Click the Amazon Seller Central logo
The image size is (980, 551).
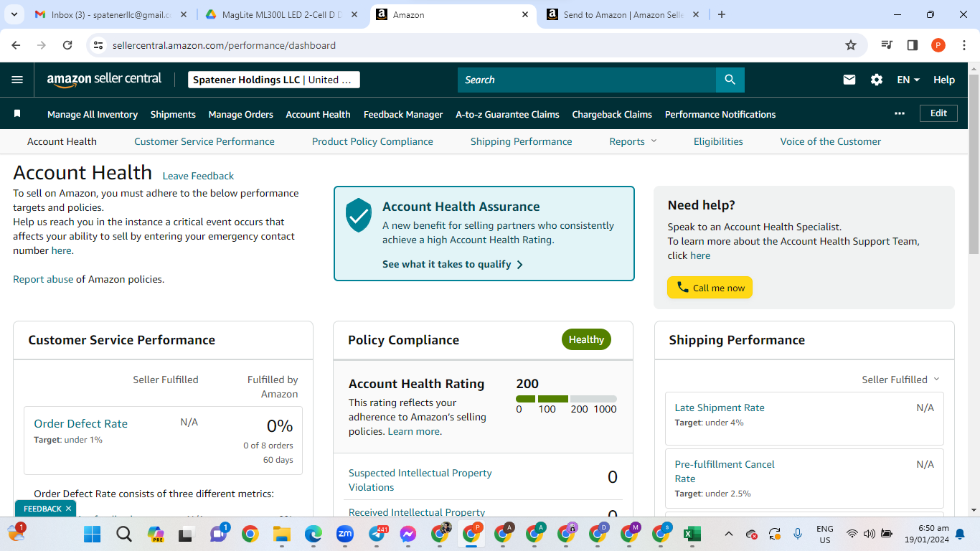click(x=104, y=80)
